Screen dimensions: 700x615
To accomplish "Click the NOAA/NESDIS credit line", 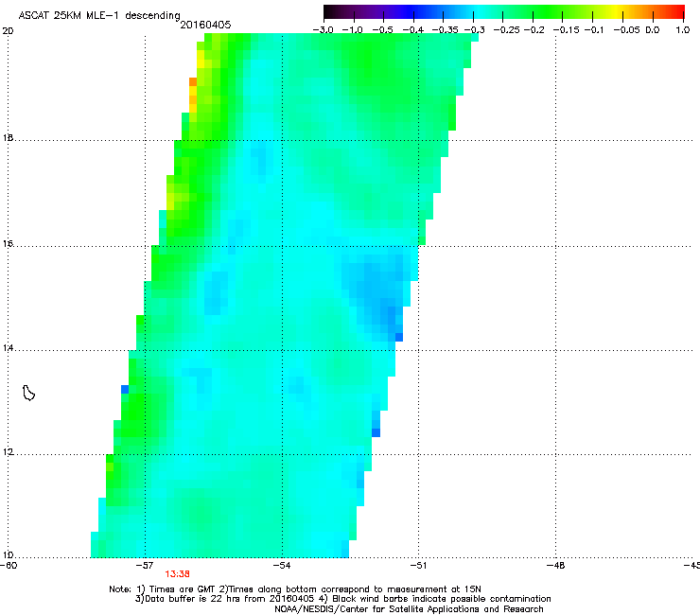I will point(409,609).
